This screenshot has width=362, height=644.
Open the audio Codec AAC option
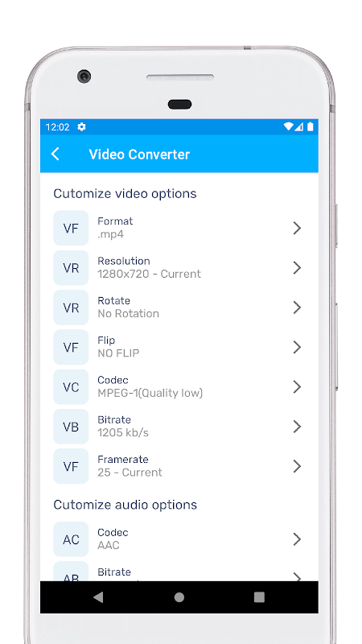pos(179,539)
